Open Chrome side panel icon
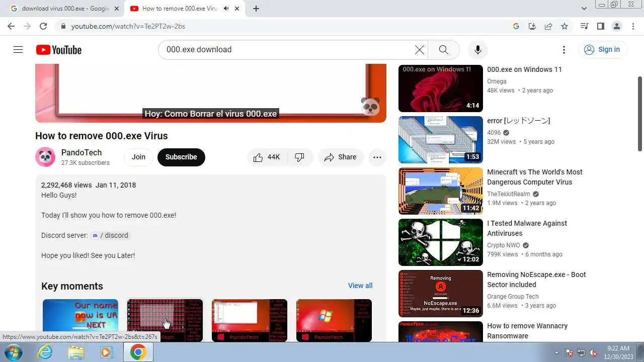The height and width of the screenshot is (362, 644). click(x=600, y=26)
